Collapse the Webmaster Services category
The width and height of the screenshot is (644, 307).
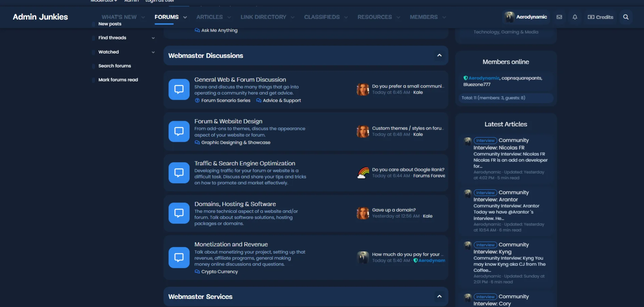[439, 296]
